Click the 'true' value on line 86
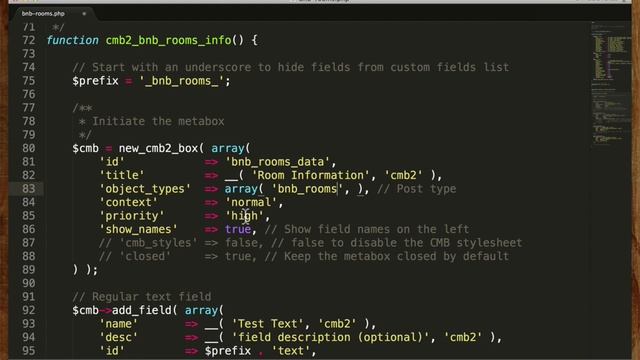Screen dimensions: 640x360 click(x=238, y=229)
